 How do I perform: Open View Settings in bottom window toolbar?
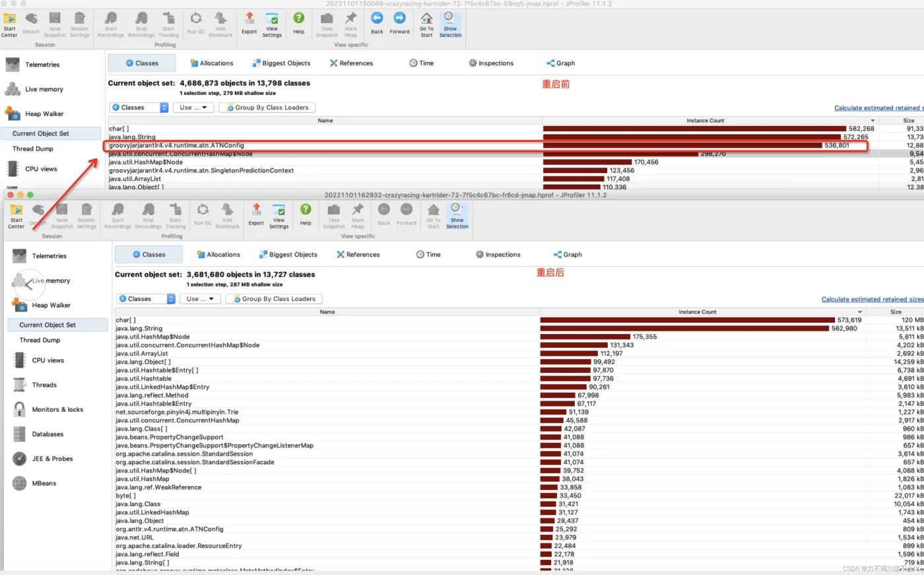(x=279, y=217)
